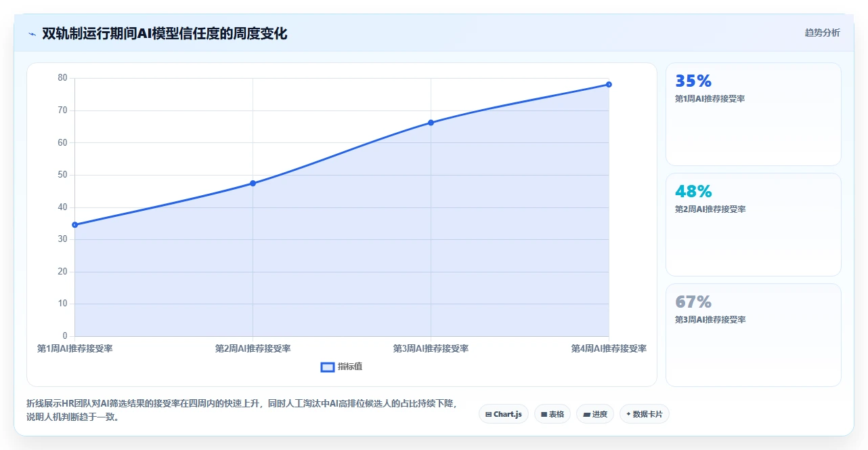Image resolution: width=868 pixels, height=450 pixels.
Task: Click the y-axis value 0
Action: [65, 336]
